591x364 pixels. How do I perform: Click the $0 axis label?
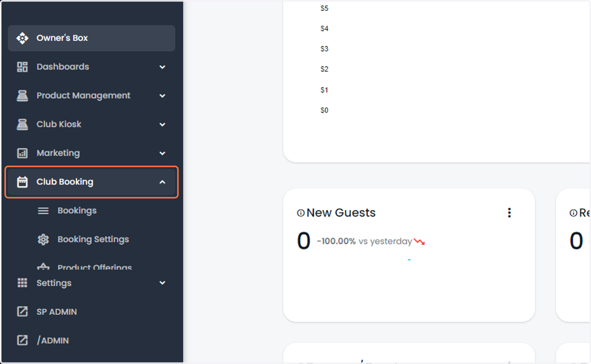324,110
